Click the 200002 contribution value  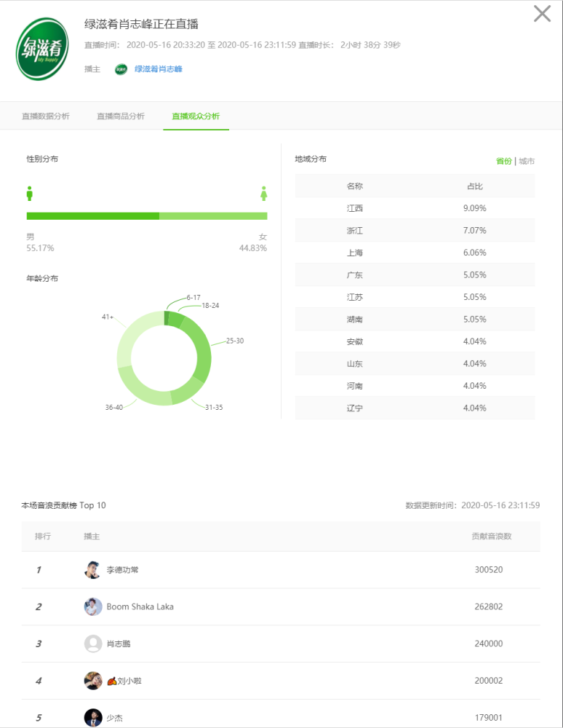pos(488,681)
